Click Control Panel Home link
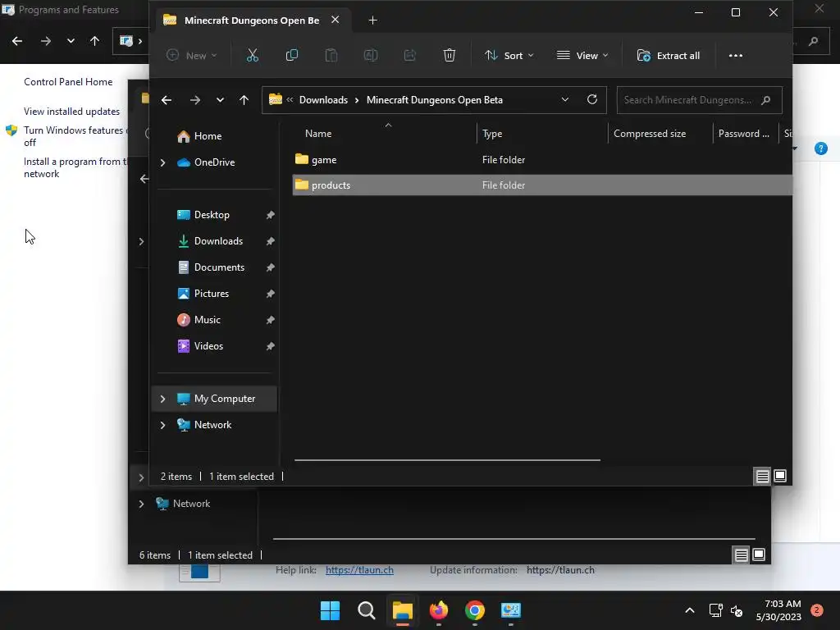 (x=68, y=82)
